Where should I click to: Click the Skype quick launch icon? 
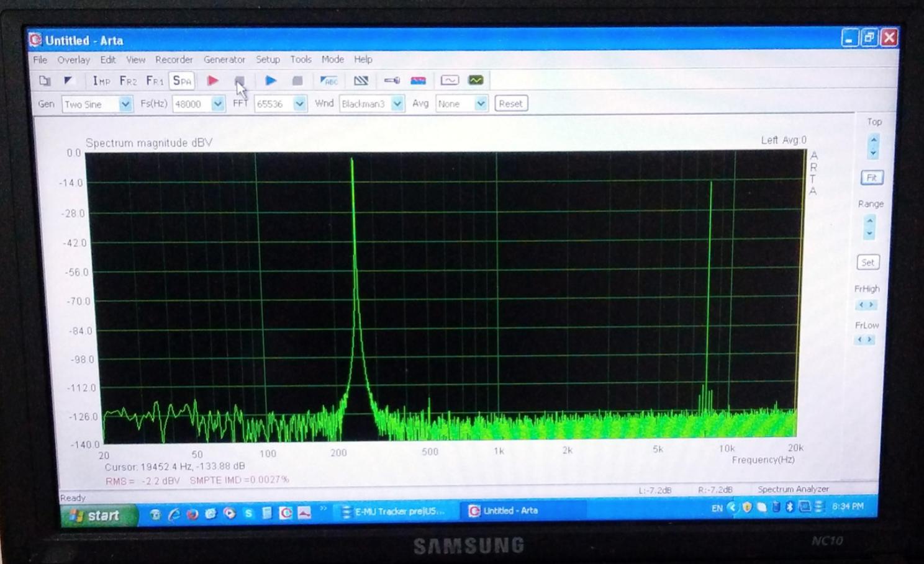coord(248,513)
